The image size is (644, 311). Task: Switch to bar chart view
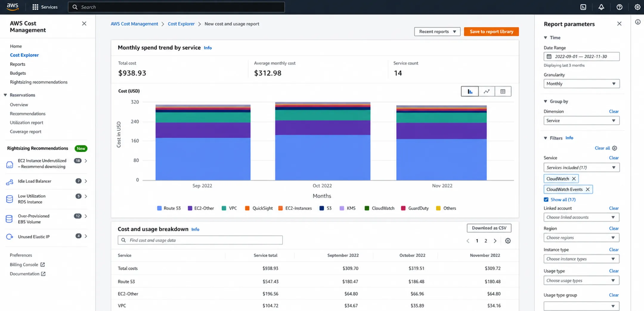coord(470,91)
